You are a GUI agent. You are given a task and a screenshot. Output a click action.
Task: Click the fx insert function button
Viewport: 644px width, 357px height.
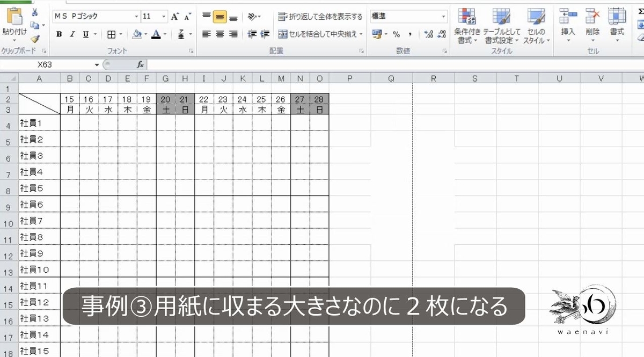tap(140, 64)
